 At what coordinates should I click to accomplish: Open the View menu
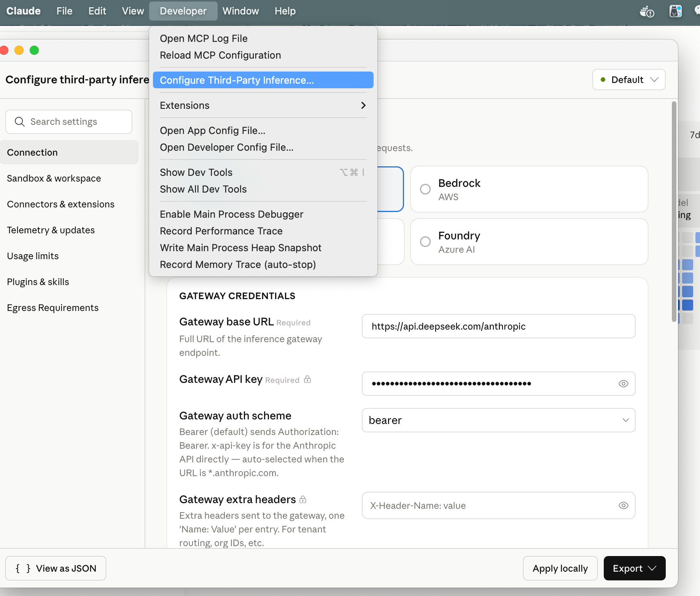[133, 11]
